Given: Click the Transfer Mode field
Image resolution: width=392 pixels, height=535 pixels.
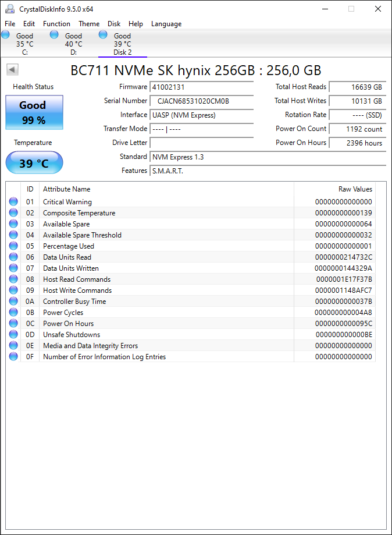Looking at the screenshot, I should 202,129.
